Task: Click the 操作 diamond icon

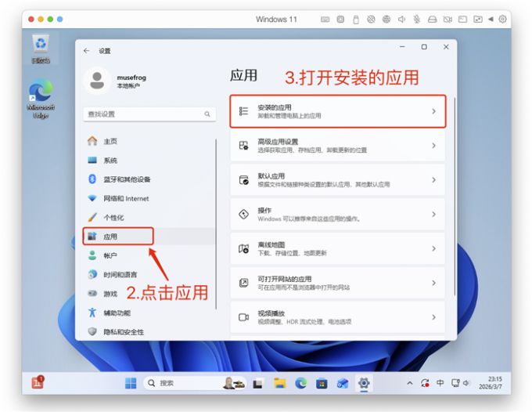Action: tap(243, 215)
